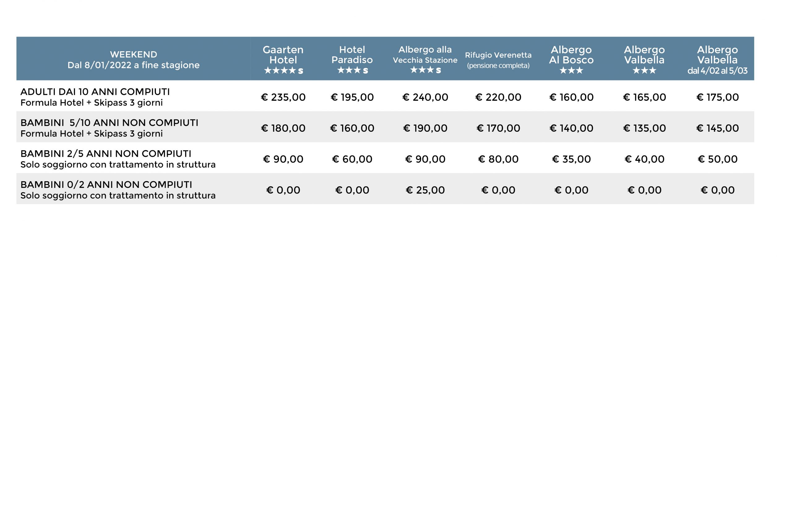Click the € 240,00 adult price

pyautogui.click(x=425, y=97)
